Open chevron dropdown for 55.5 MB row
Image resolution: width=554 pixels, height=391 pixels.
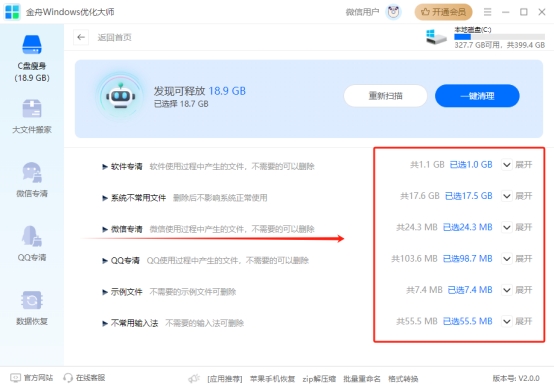(507, 321)
